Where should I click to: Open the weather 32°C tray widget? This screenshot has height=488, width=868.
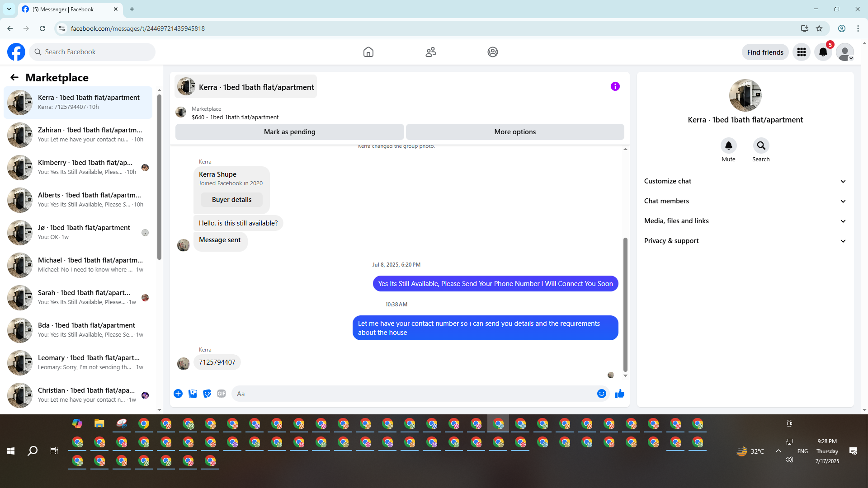click(750, 451)
